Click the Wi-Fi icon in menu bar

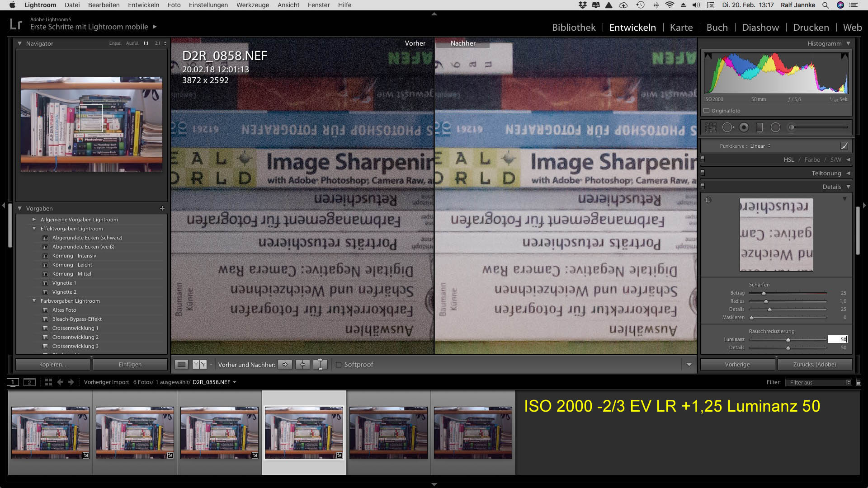click(x=670, y=5)
